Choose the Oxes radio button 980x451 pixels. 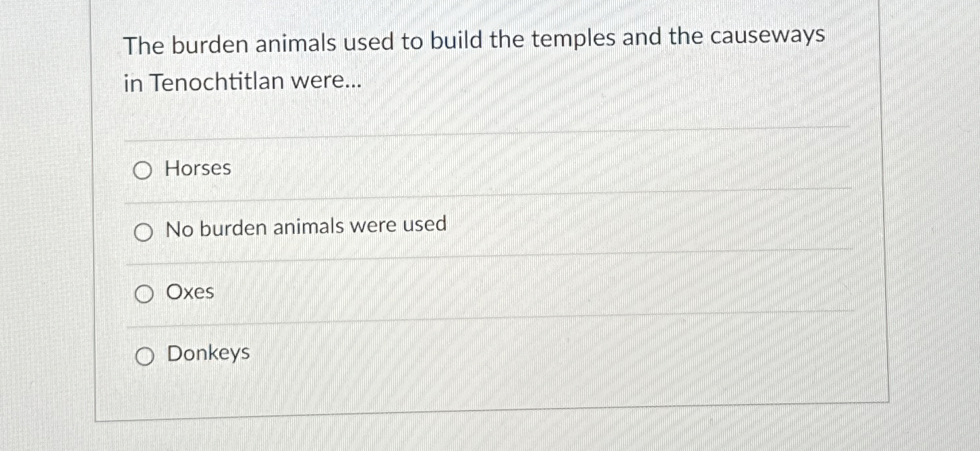(144, 293)
